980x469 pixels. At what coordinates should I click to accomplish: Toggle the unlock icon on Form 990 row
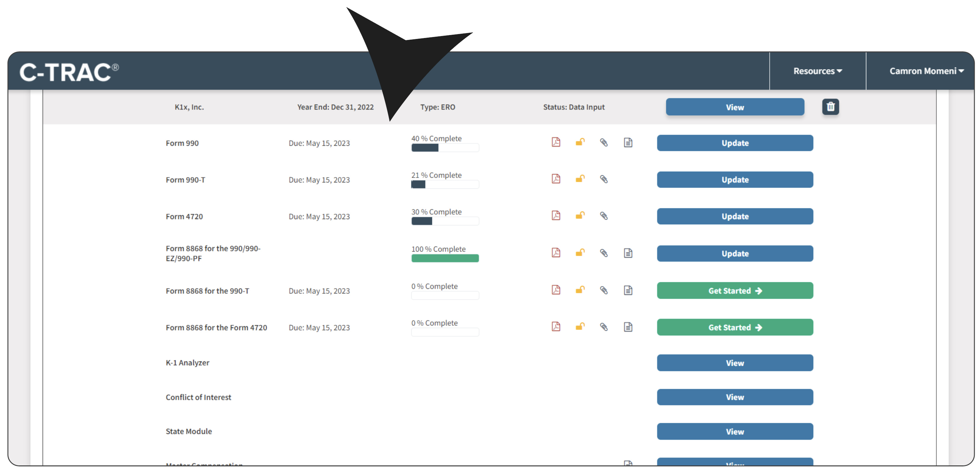580,142
